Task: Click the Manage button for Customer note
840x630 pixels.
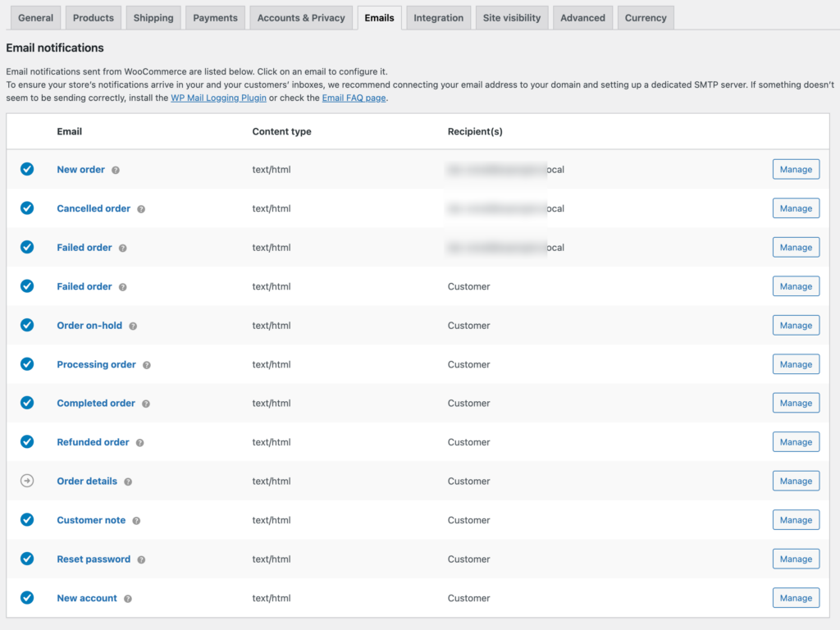Action: click(796, 519)
